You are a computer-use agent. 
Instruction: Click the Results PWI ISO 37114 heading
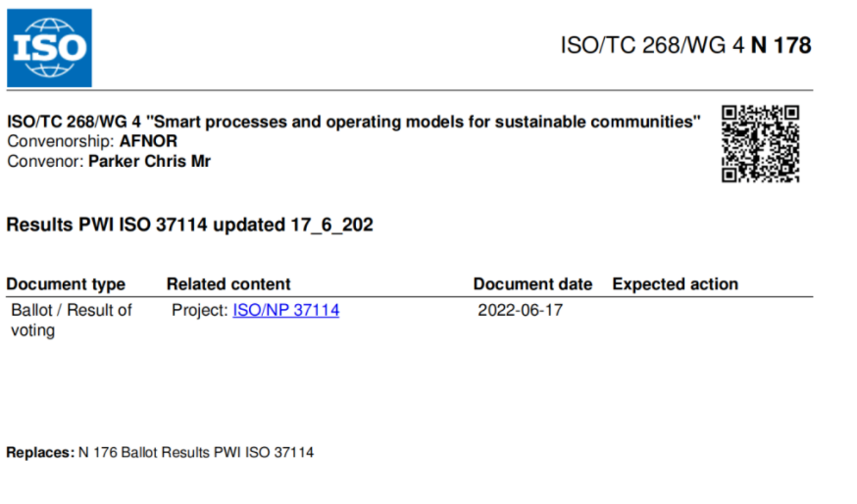coord(189,225)
